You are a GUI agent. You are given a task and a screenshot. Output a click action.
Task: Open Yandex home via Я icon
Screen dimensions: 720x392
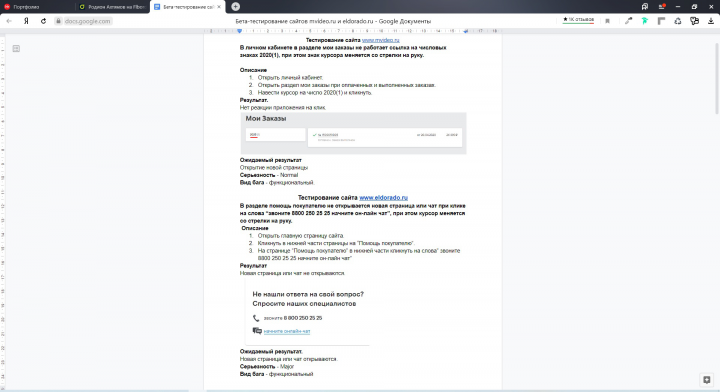[x=26, y=21]
